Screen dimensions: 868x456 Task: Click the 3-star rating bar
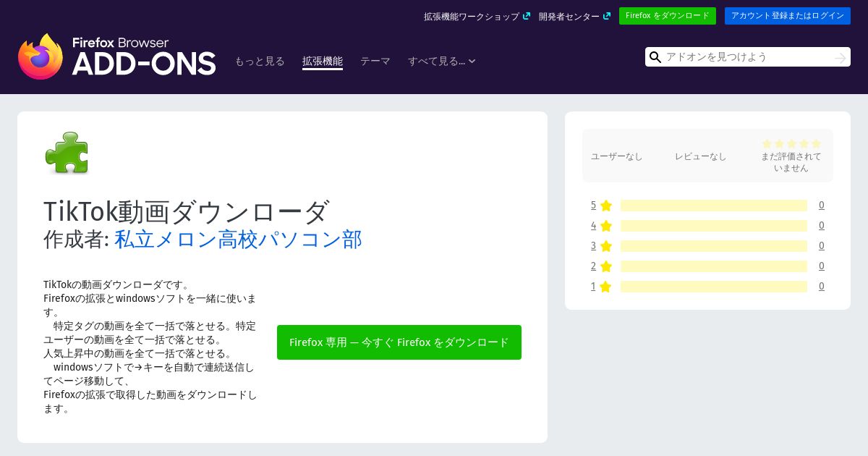coord(714,246)
